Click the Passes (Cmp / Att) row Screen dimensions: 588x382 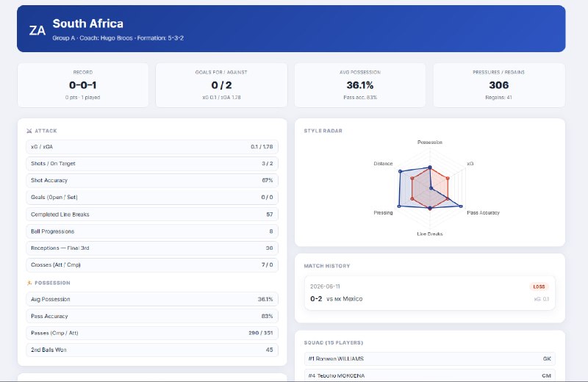(152, 333)
